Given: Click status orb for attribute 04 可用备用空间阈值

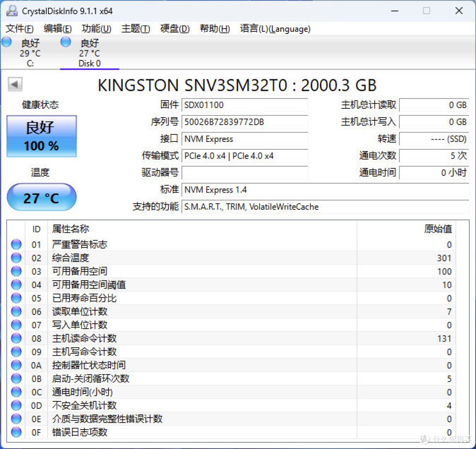Looking at the screenshot, I should tap(16, 285).
